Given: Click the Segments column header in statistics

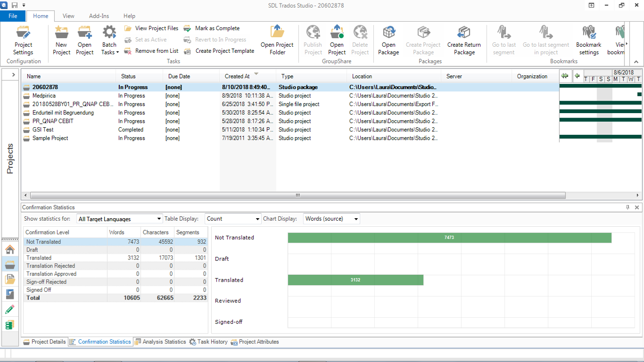Looking at the screenshot, I should pos(191,232).
